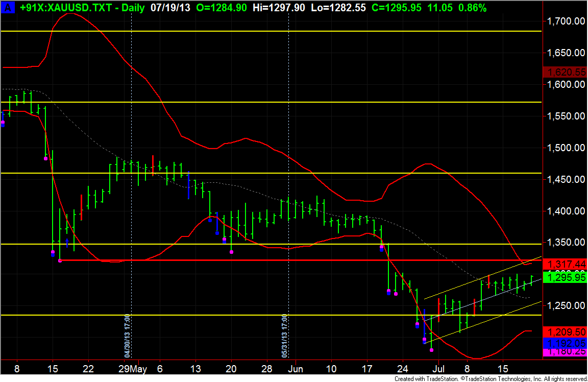Image resolution: width=588 pixels, height=382 pixels.
Task: Click the 28 date axis label
Action: 266,369
